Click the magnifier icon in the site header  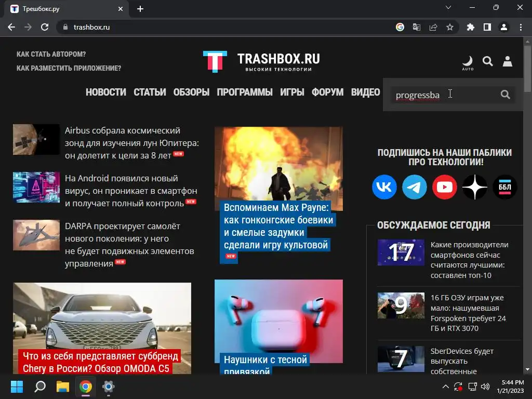click(487, 61)
